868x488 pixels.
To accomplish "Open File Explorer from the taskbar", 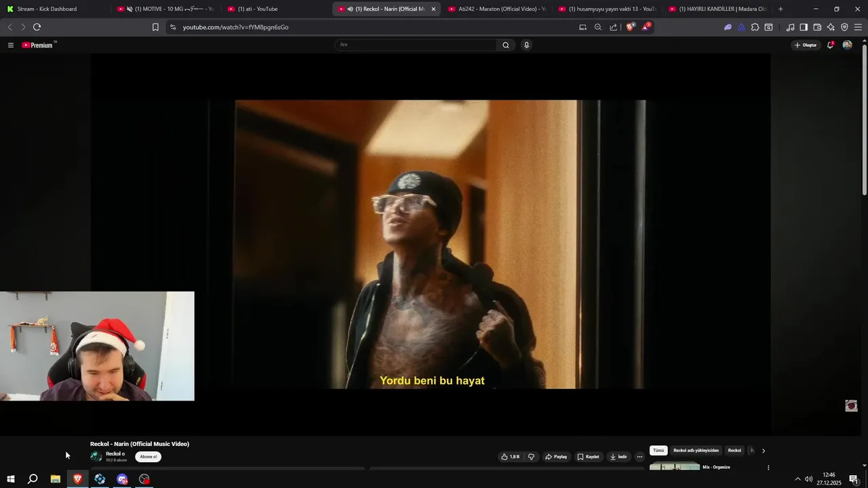I will point(55,479).
